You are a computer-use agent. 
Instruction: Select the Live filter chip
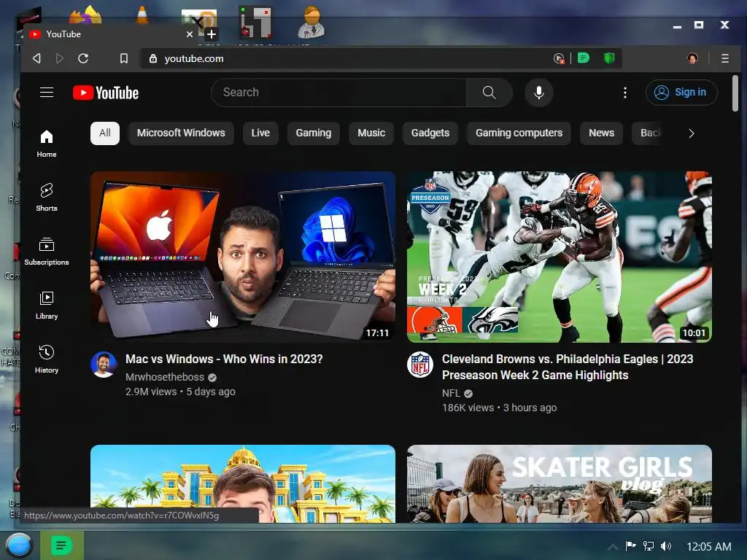[x=260, y=133]
